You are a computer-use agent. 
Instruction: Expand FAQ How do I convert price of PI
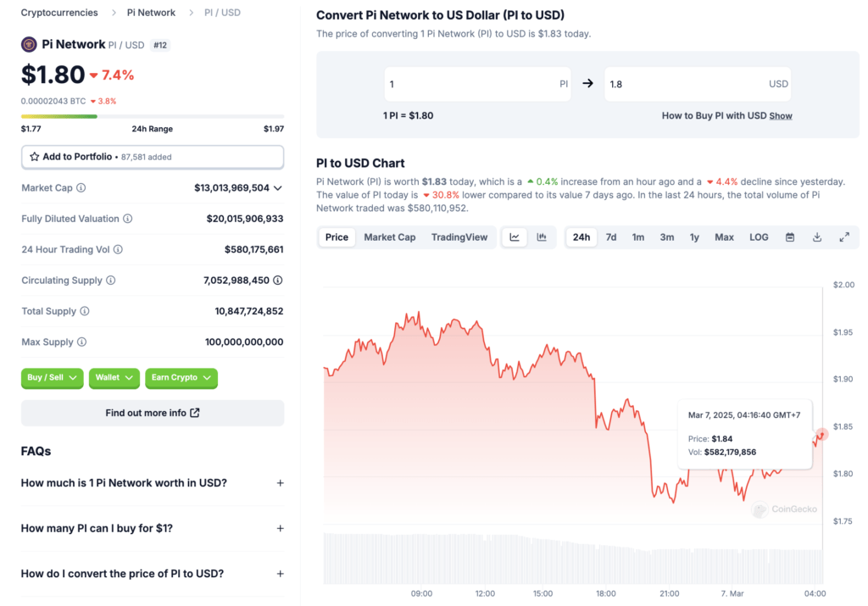[153, 574]
